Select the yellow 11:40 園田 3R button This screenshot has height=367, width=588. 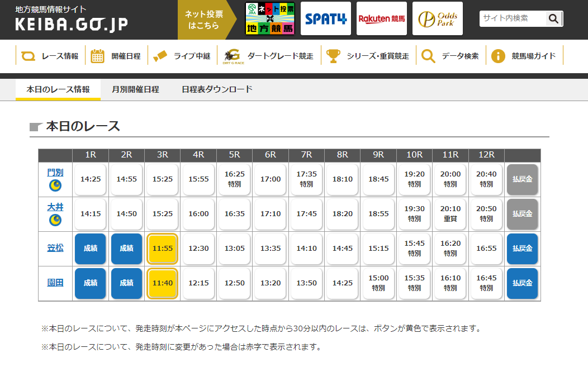tap(162, 283)
